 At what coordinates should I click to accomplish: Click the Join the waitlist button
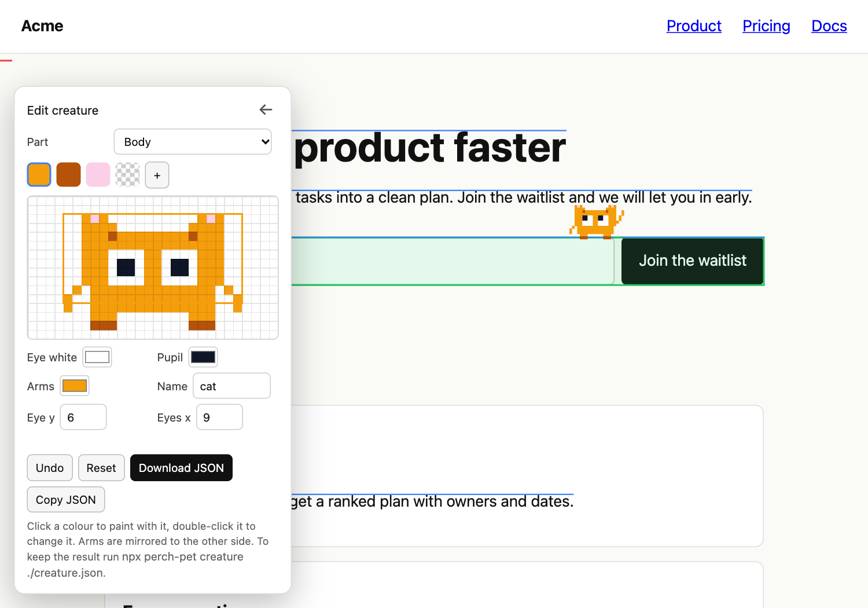click(693, 261)
